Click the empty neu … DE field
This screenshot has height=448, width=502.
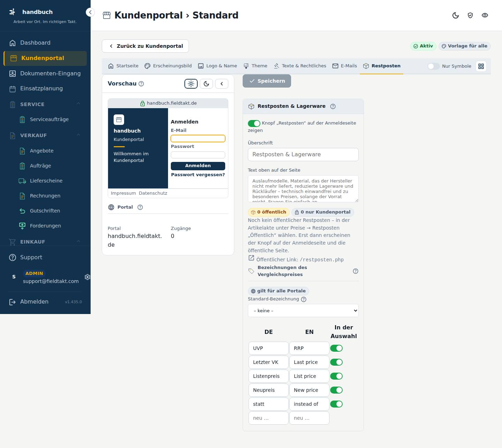tap(268, 418)
